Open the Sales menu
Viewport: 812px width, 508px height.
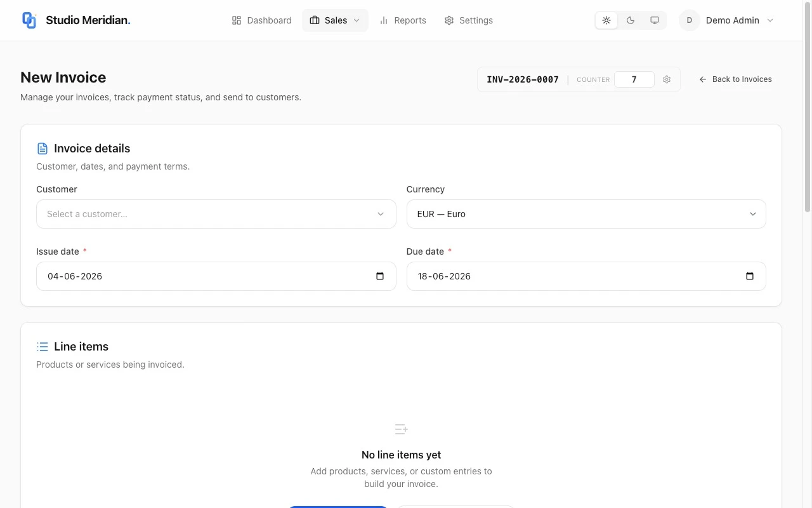point(335,20)
